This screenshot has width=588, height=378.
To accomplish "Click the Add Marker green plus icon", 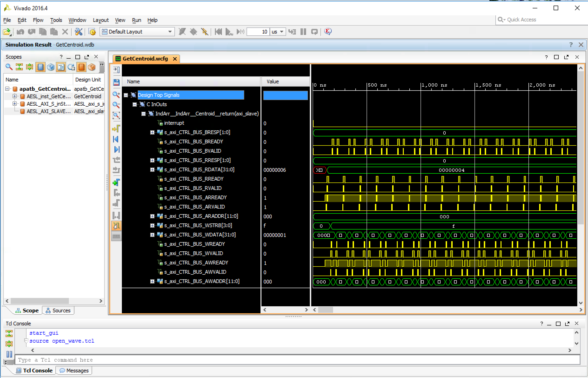I will coord(116,183).
